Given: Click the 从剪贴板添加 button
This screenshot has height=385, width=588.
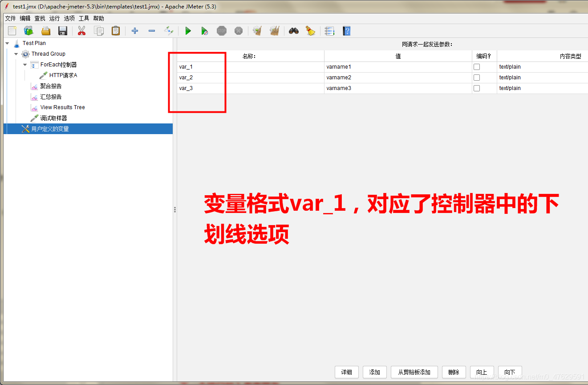Looking at the screenshot, I should click(414, 372).
